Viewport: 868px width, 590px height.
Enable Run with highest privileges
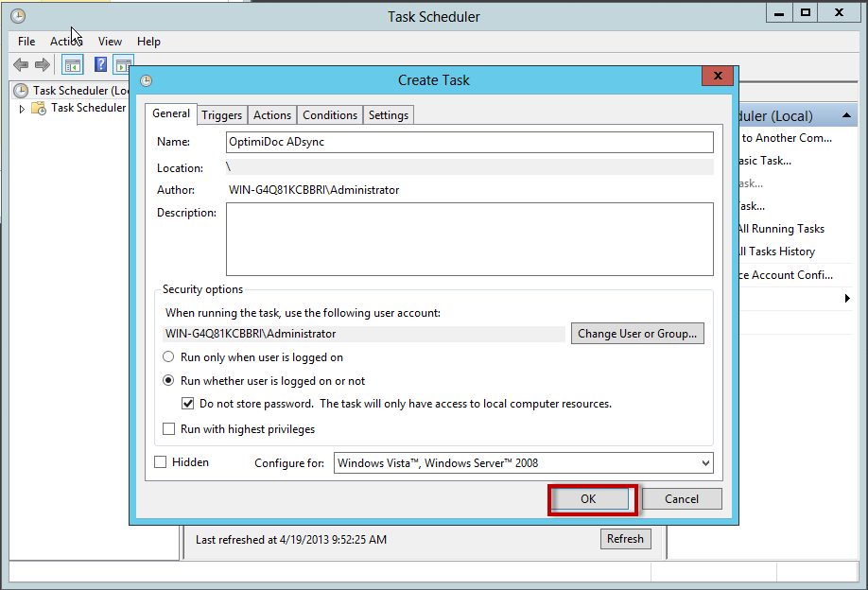(x=168, y=429)
